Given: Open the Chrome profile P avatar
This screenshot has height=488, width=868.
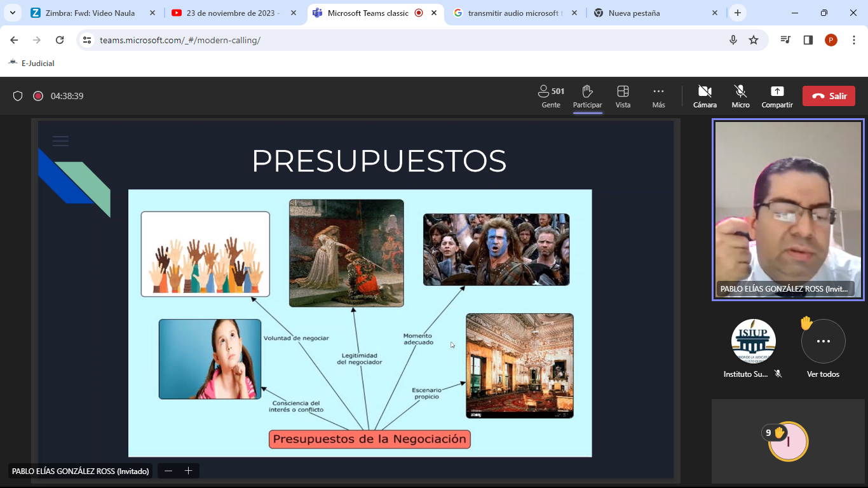Looking at the screenshot, I should (x=831, y=40).
